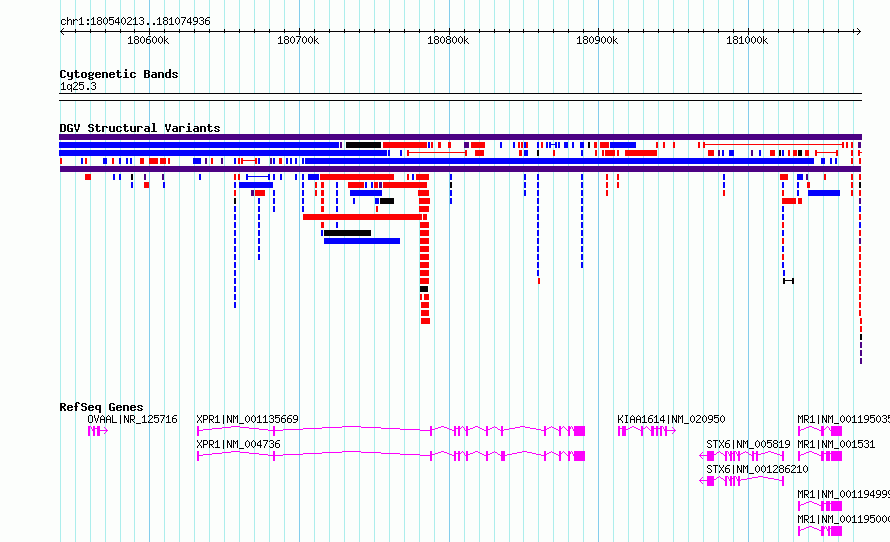Select the blue variant bar above the MR1 genes
The width and height of the screenshot is (890, 542).
pos(824,194)
